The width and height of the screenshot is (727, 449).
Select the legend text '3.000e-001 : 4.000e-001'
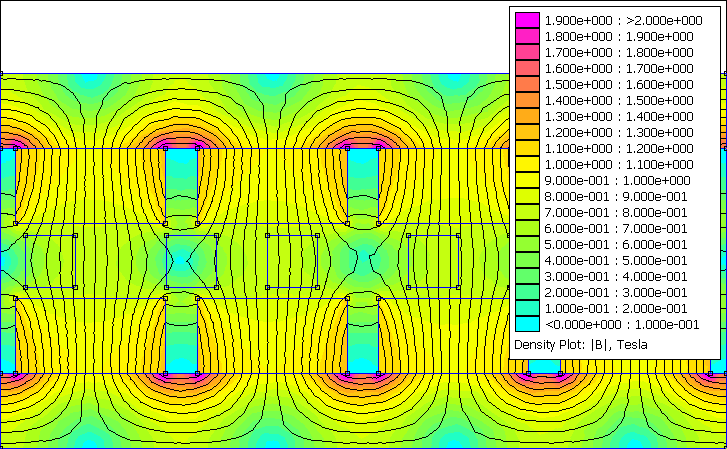tap(616, 276)
